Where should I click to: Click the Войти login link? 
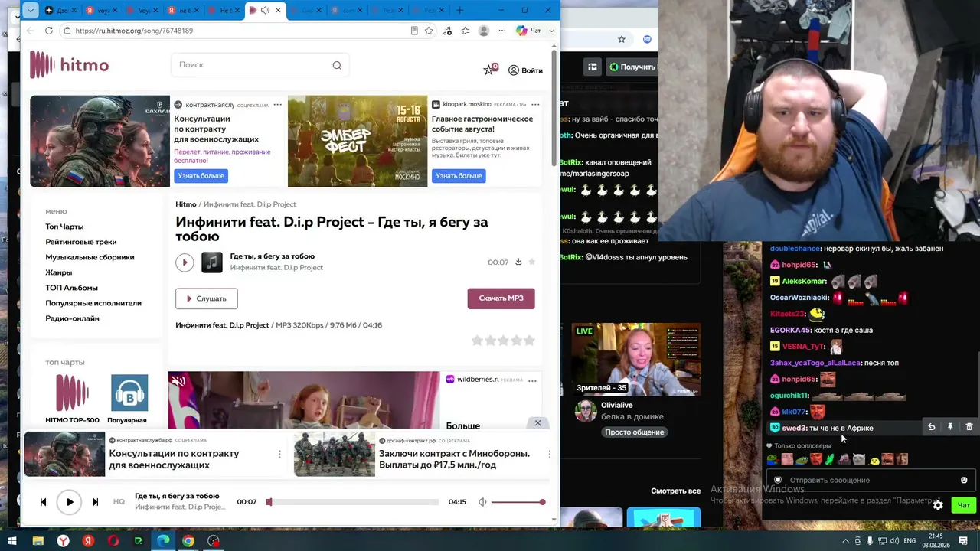tap(525, 70)
